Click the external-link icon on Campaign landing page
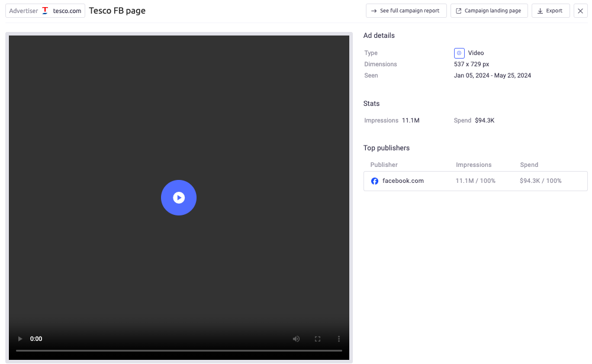Viewport: 592px width, 364px height. coord(459,11)
